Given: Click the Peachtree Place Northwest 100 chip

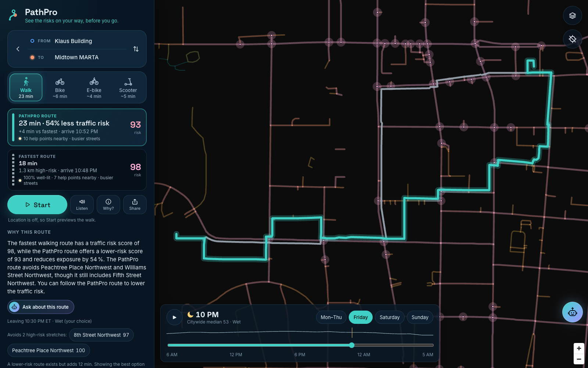Looking at the screenshot, I should tap(49, 350).
